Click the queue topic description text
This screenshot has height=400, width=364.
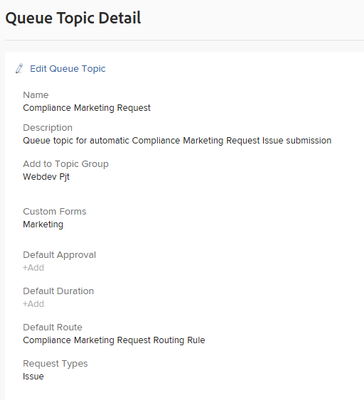coord(177,141)
